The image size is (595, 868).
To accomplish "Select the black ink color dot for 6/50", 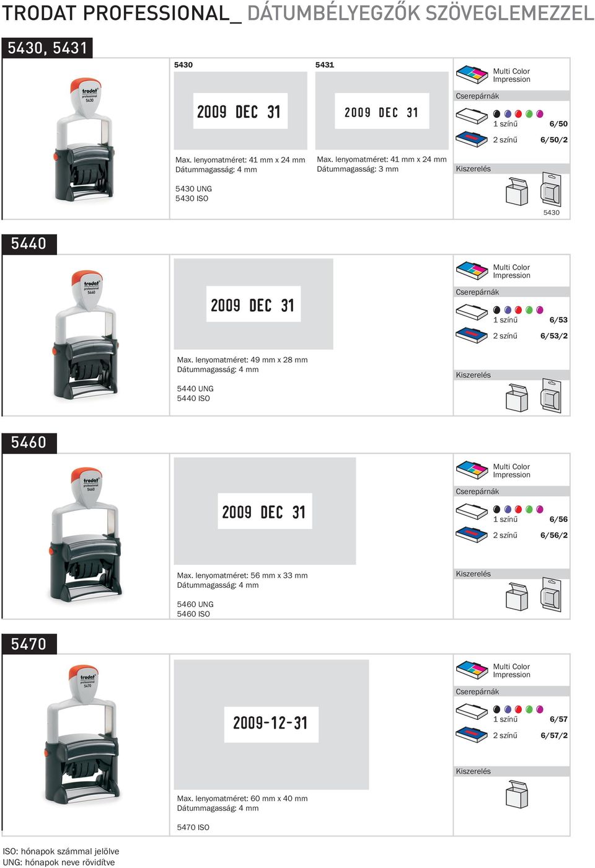I will pyautogui.click(x=496, y=114).
